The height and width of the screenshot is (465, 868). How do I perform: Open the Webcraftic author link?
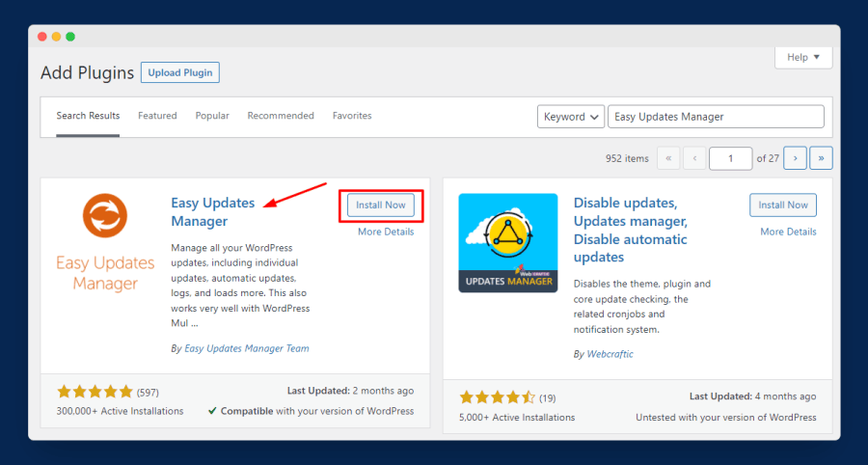[x=610, y=354]
